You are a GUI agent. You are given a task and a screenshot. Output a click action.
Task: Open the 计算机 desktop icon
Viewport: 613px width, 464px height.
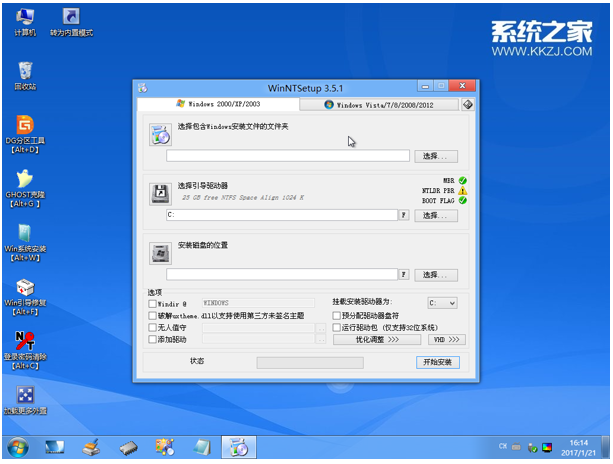click(x=25, y=22)
